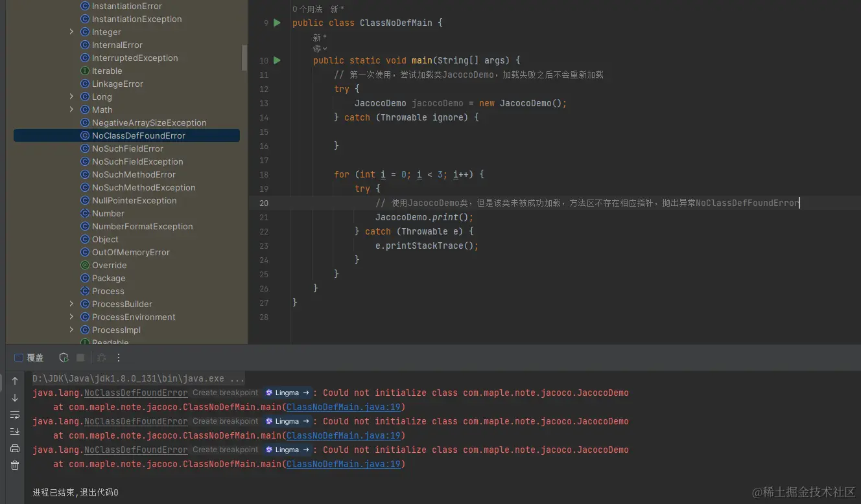The height and width of the screenshot is (504, 861).
Task: Click Create breakpoint in third error line
Action: [x=225, y=450]
